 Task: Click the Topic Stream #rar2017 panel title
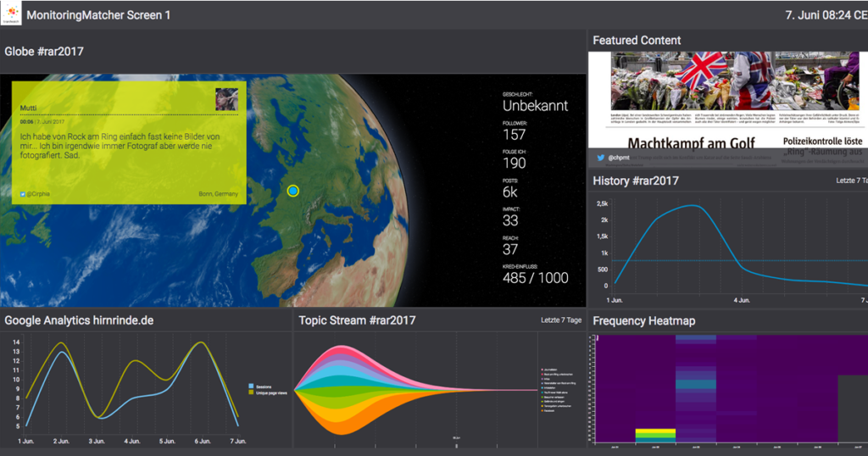[357, 320]
